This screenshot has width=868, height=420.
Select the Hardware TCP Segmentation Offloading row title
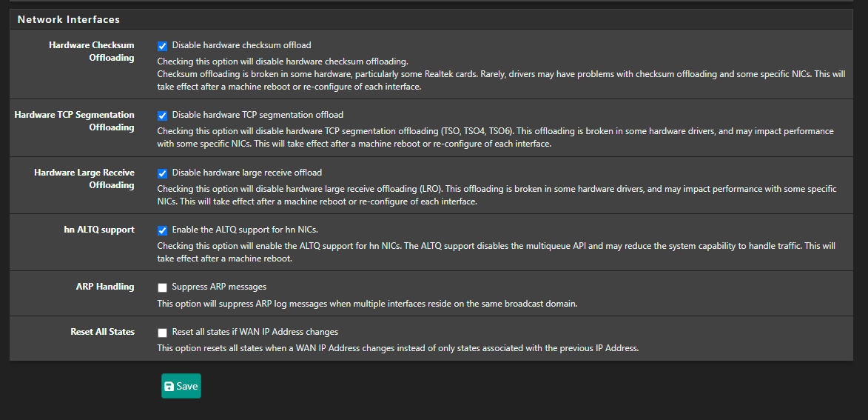point(74,121)
